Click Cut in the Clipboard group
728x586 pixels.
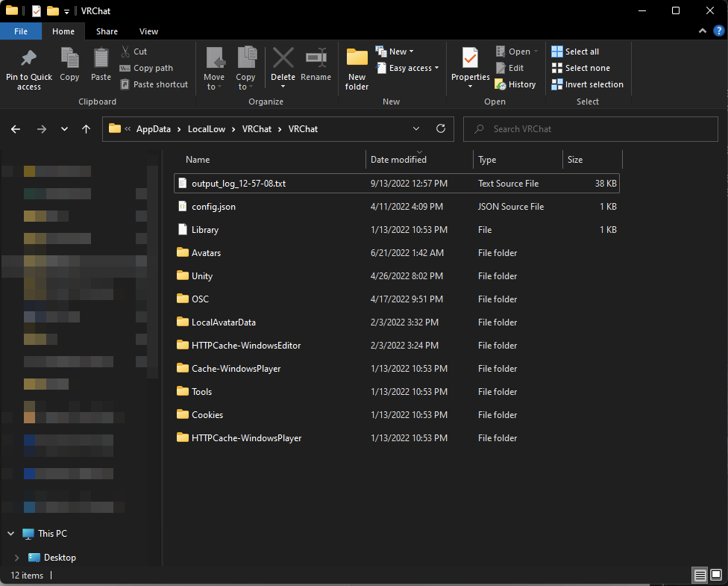click(x=134, y=52)
